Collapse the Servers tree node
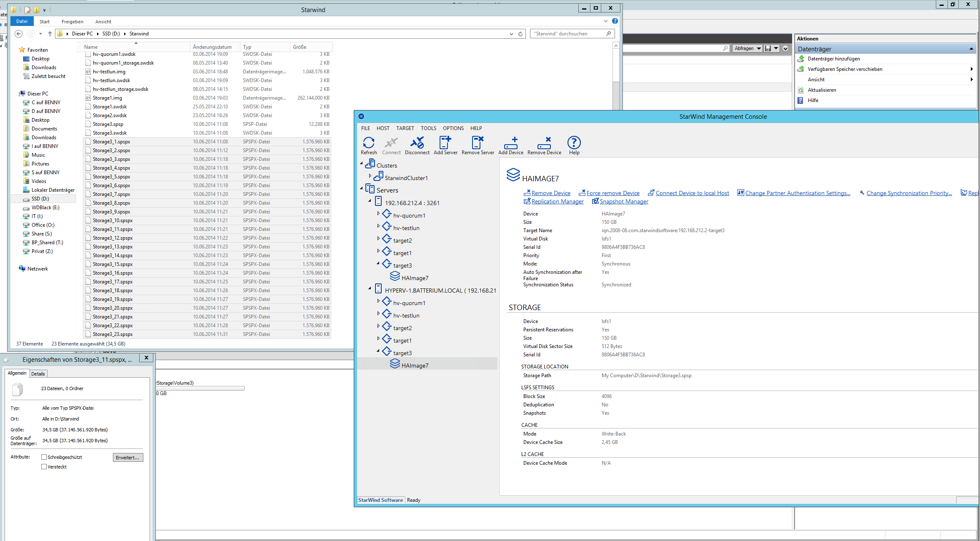 coord(361,188)
